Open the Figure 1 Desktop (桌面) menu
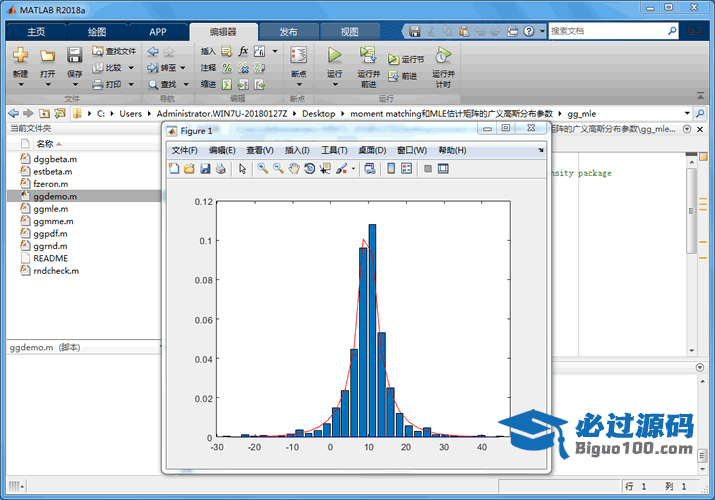 pos(372,150)
